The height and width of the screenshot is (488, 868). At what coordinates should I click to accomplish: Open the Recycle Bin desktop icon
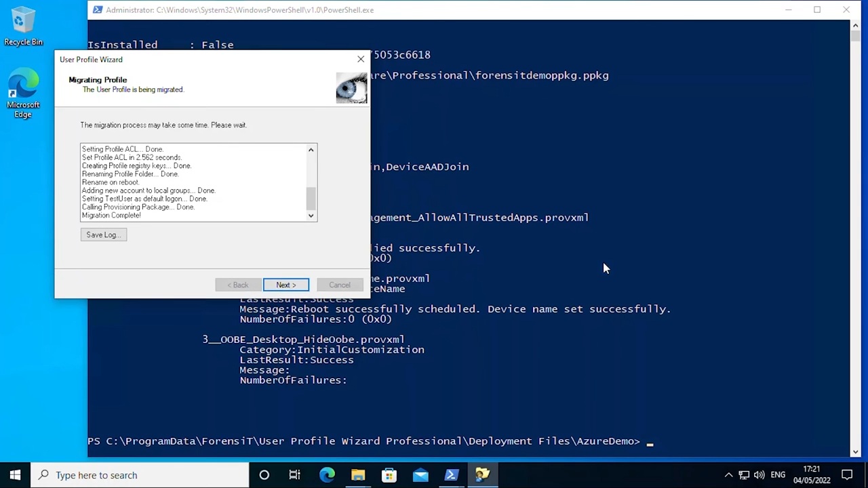pos(23,27)
